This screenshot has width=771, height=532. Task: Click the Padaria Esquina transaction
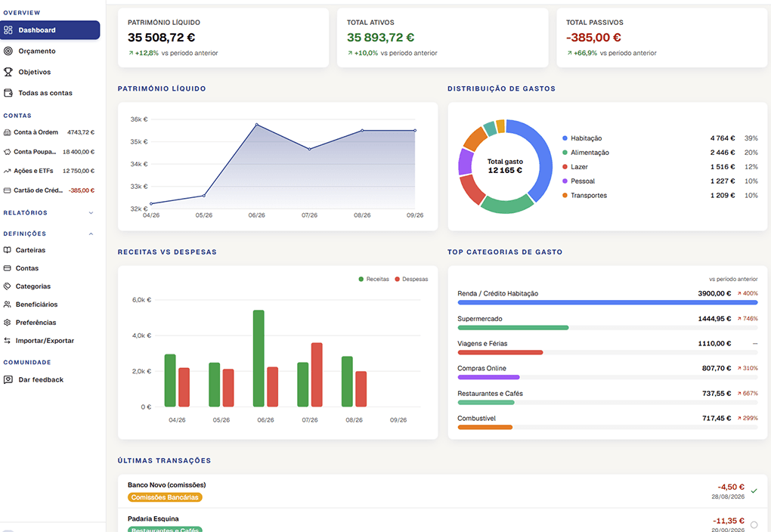tap(442, 521)
